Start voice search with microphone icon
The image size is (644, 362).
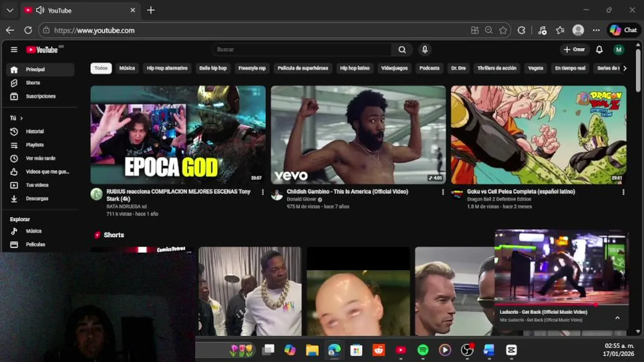pos(425,50)
